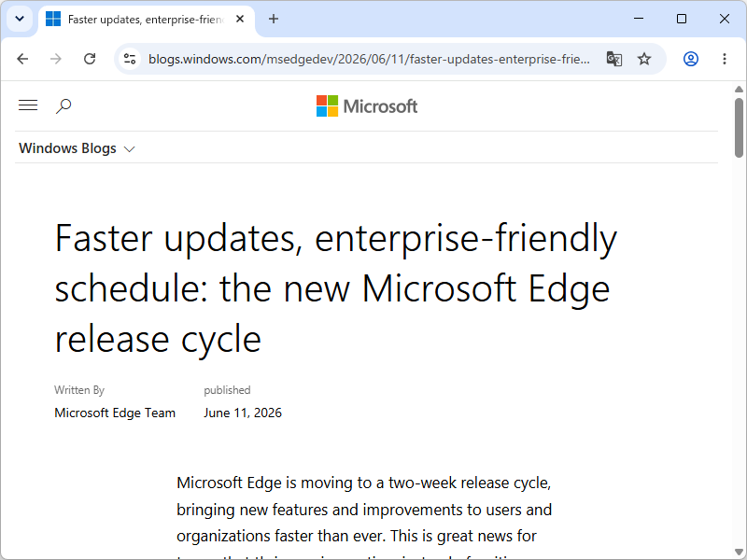Open the Chrome three-dot menu
747x560 pixels.
point(725,59)
